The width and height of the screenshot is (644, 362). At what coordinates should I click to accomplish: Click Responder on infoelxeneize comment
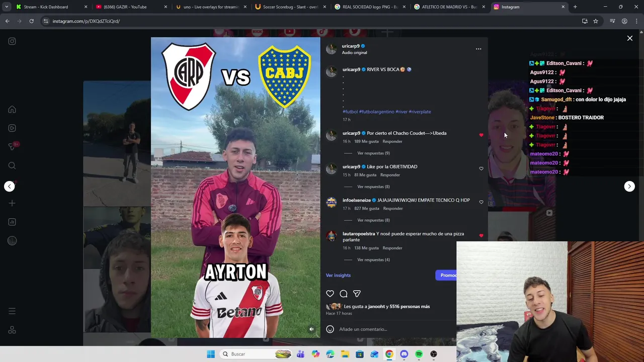point(392,209)
